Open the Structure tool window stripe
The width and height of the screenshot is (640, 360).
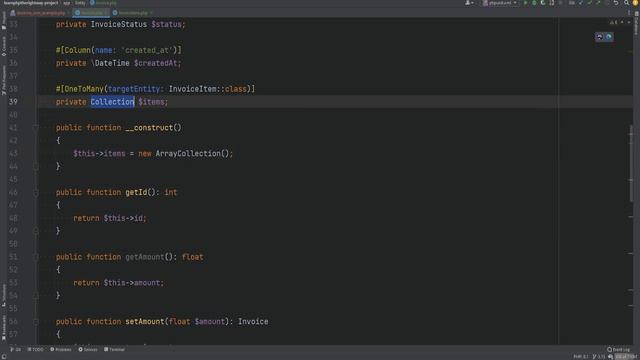point(4,295)
